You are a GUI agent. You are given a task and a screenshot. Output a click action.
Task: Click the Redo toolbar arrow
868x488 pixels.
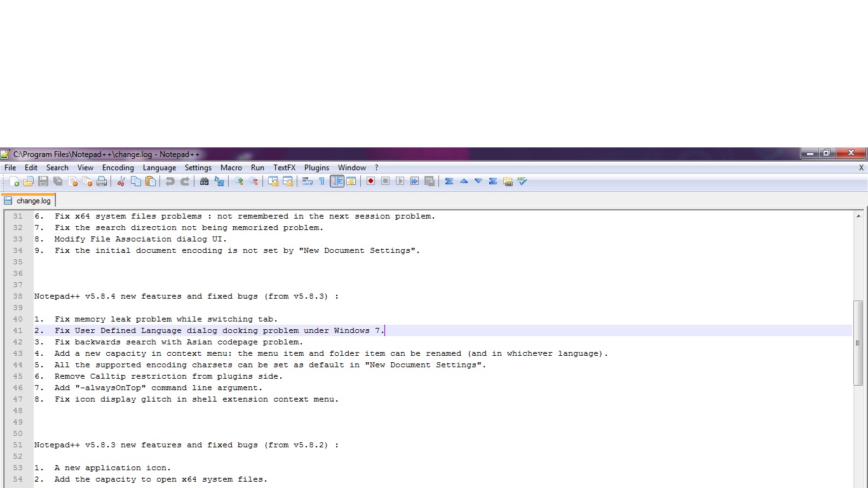point(185,182)
